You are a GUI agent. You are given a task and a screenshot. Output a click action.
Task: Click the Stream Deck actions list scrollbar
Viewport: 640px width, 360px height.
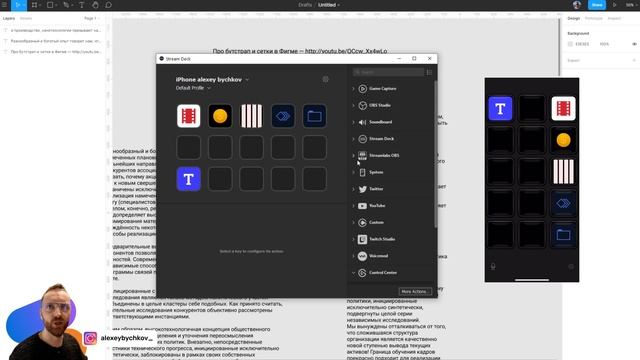coord(436,154)
